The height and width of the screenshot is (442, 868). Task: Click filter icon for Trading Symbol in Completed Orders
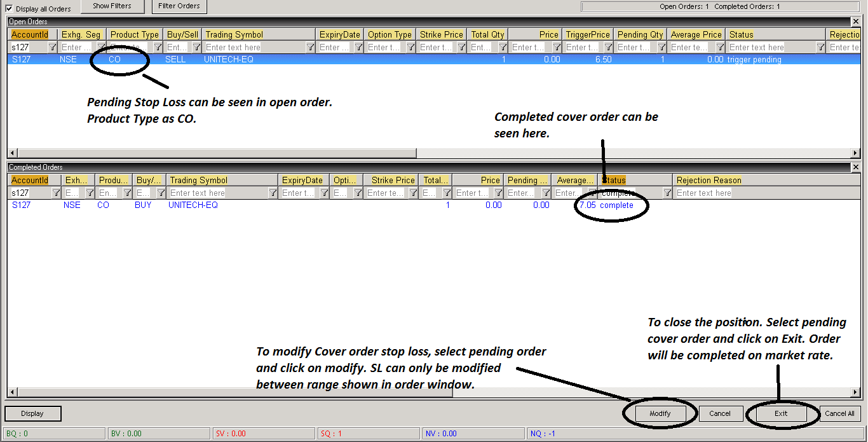coord(273,193)
